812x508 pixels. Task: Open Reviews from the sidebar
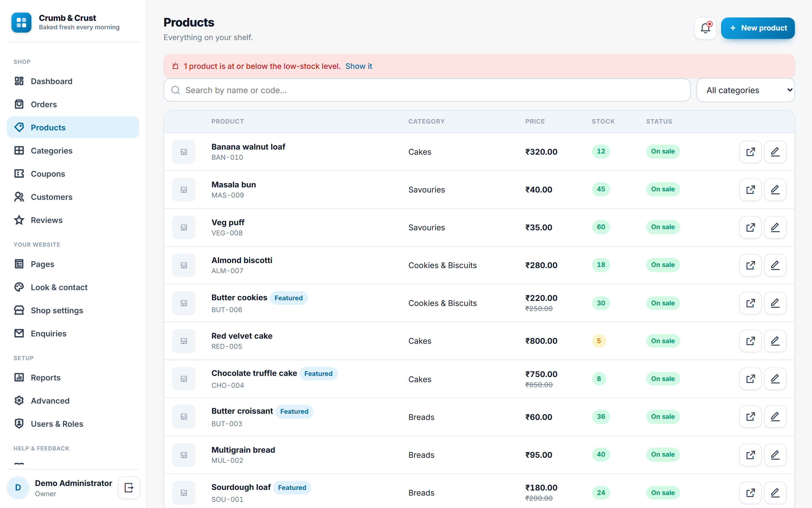(73, 220)
